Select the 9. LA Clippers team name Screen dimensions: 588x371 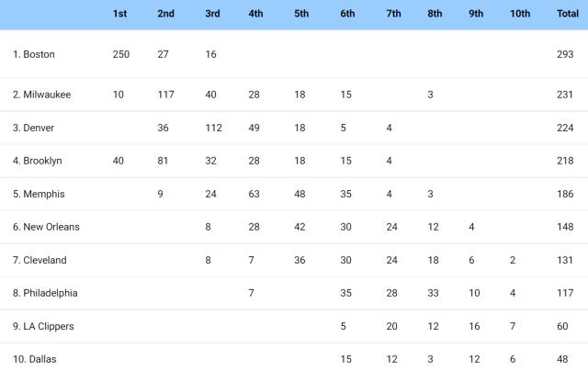pos(43,326)
